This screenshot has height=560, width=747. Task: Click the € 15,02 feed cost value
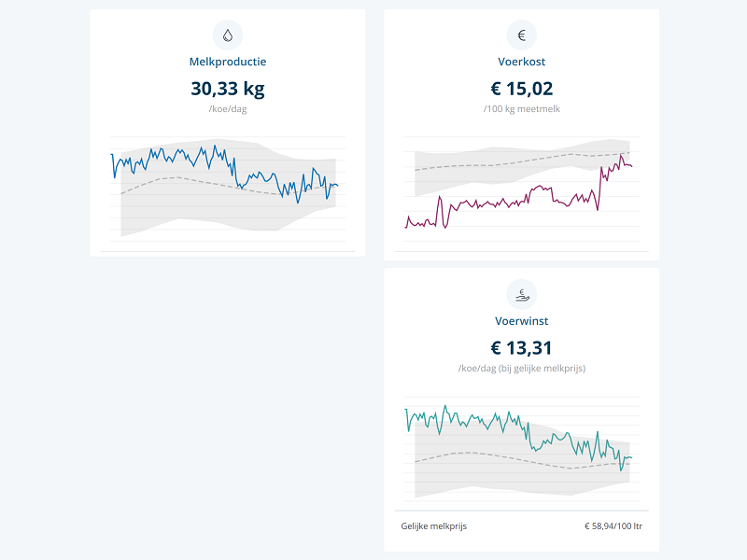click(521, 90)
